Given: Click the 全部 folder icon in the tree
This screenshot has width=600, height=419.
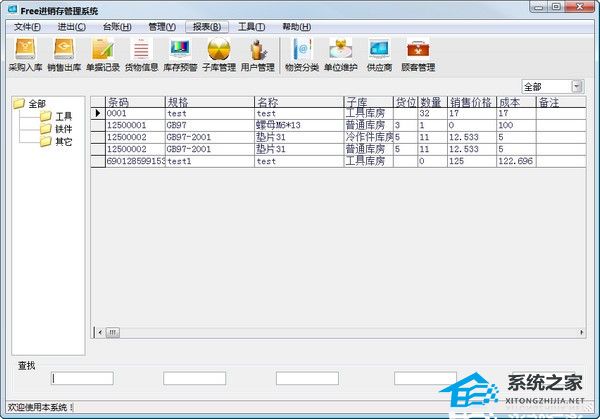Looking at the screenshot, I should pyautogui.click(x=19, y=103).
